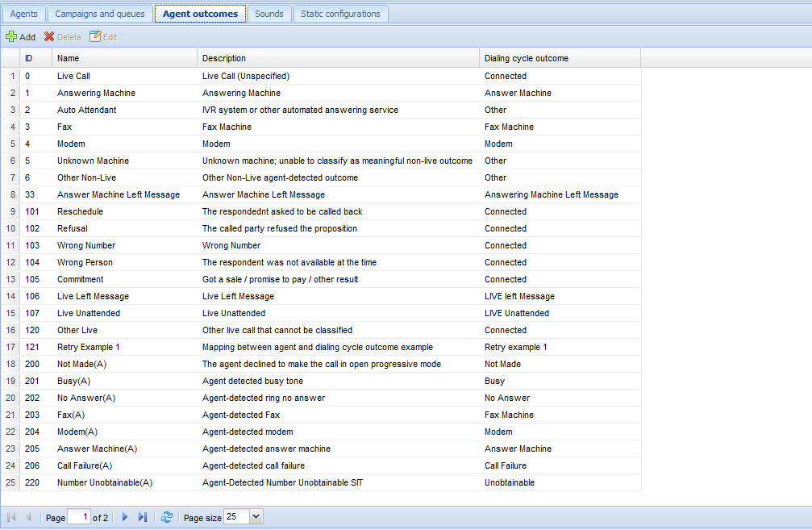Select the Number Unobtainable(A) row

click(x=321, y=483)
